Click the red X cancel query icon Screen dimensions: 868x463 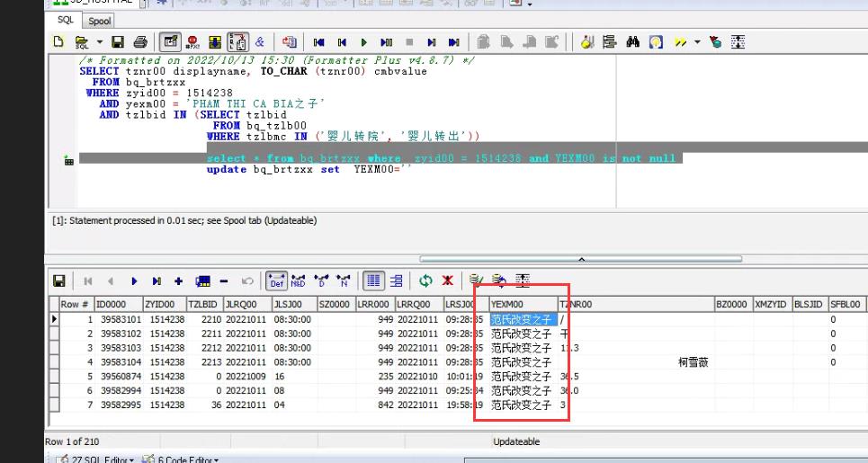pyautogui.click(x=447, y=281)
